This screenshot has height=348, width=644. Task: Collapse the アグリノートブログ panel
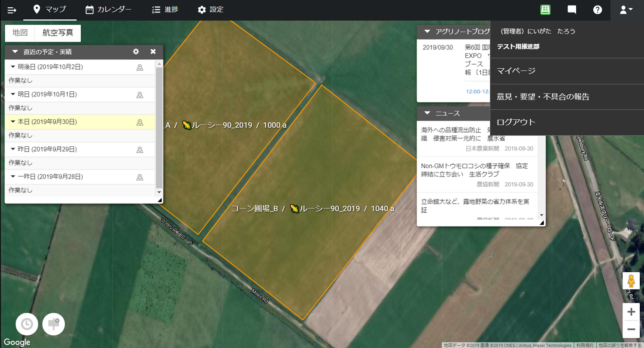coord(427,31)
